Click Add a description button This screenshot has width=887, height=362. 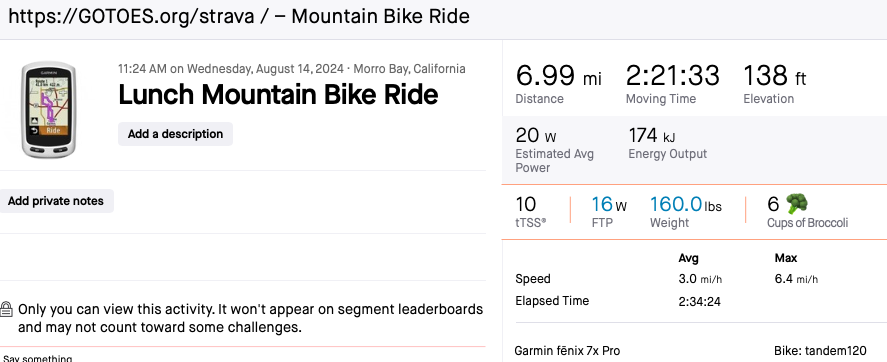pyautogui.click(x=175, y=134)
